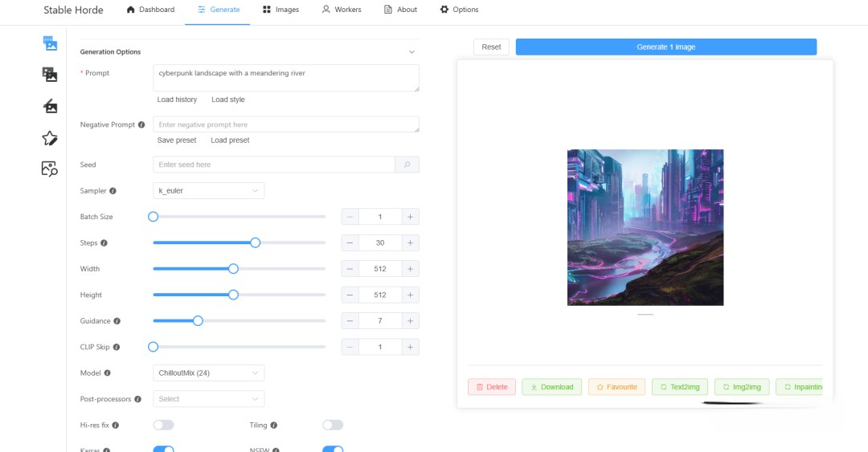
Task: Click the info icon beside Guidance
Action: coord(117,321)
